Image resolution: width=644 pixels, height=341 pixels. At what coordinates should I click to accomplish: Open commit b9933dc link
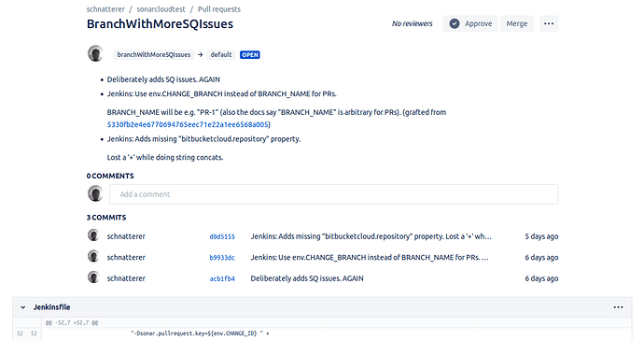click(x=222, y=258)
